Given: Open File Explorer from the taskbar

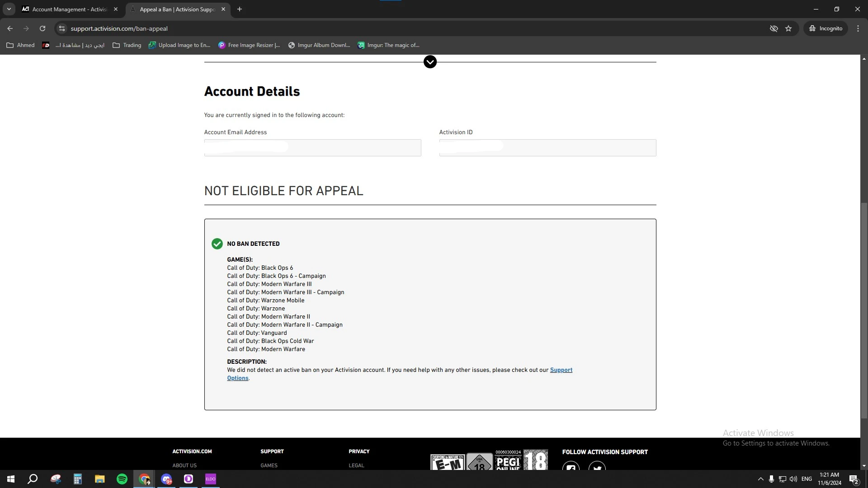Looking at the screenshot, I should 100,479.
